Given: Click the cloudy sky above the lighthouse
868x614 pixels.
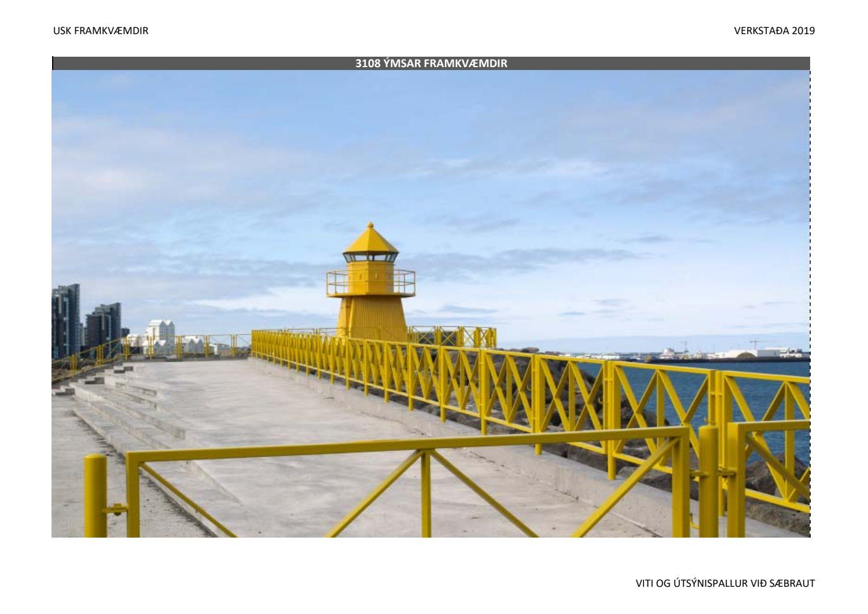Looking at the screenshot, I should click(x=405, y=145).
